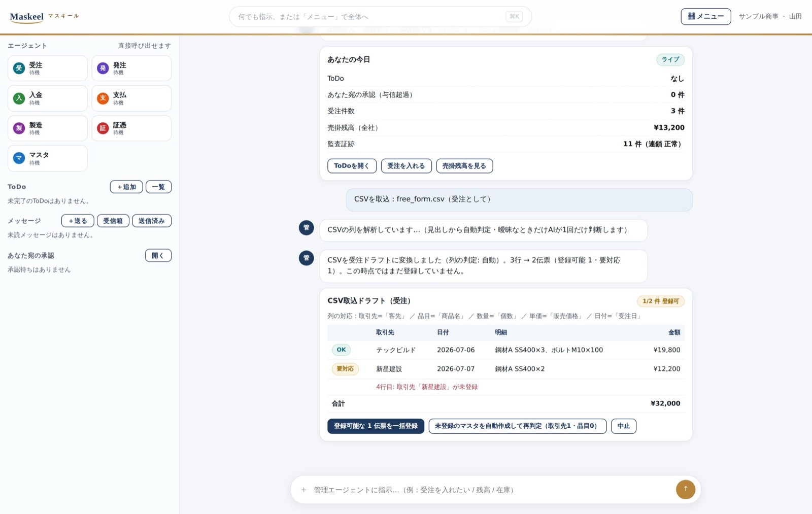This screenshot has width=812, height=514.
Task: Click agent avatar beside 'CSVの列を解析しています' message
Action: (306, 227)
